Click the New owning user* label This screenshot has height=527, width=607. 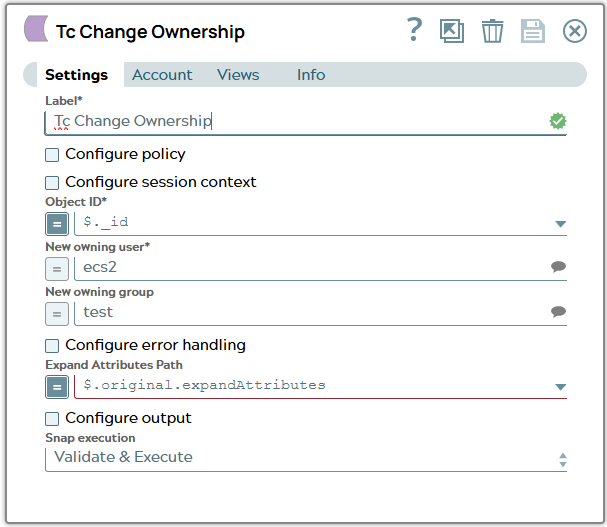tap(98, 247)
